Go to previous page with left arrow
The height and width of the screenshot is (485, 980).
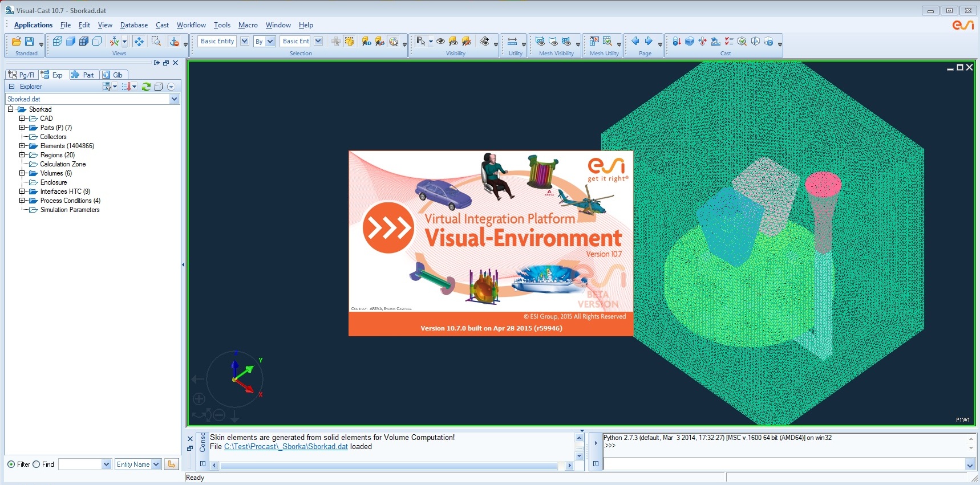[635, 41]
